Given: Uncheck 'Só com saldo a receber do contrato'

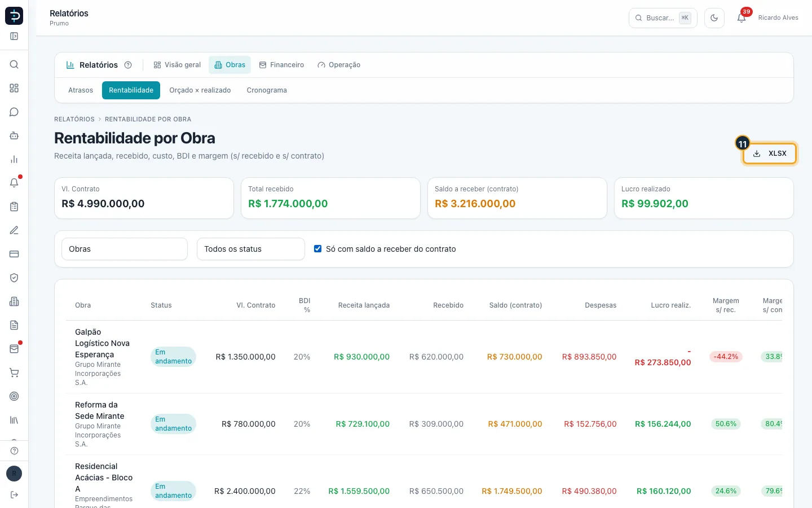Looking at the screenshot, I should click(x=318, y=249).
